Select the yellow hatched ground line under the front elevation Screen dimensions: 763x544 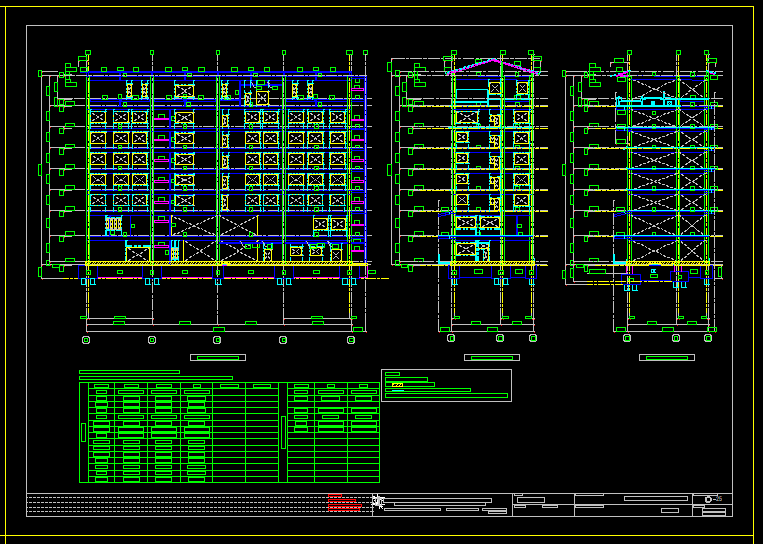pyautogui.click(x=227, y=264)
